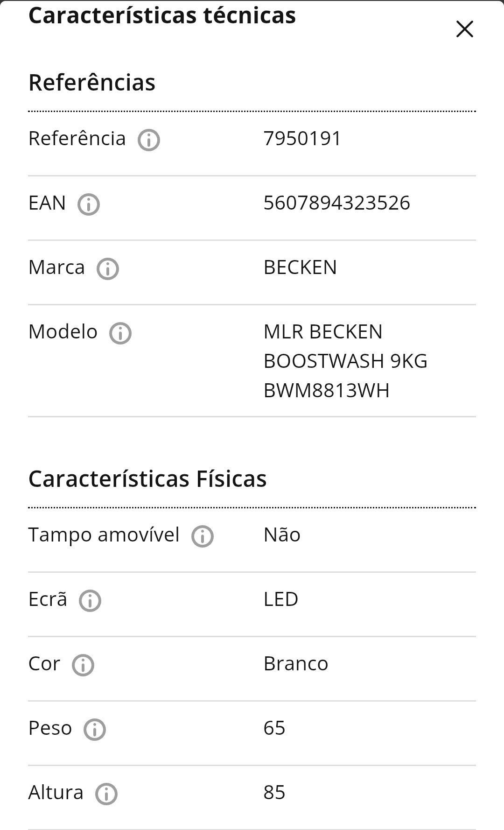Select the reference number 7950191
Screen dimensions: 504x830
(302, 139)
